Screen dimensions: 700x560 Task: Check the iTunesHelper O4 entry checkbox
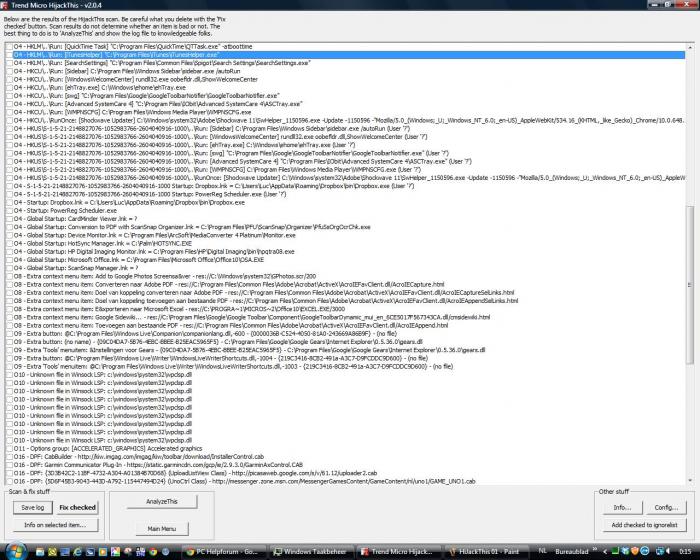click(9, 55)
